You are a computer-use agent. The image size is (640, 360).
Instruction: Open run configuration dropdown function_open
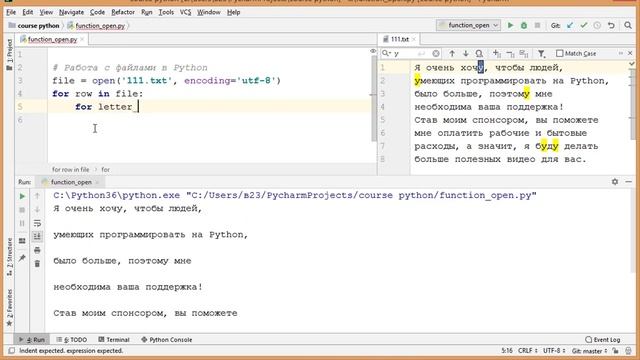point(469,25)
